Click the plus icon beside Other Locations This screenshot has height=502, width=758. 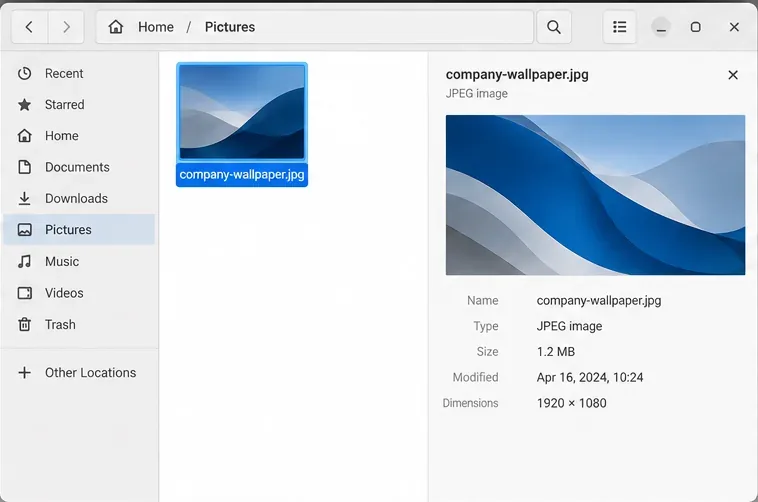[x=25, y=372]
